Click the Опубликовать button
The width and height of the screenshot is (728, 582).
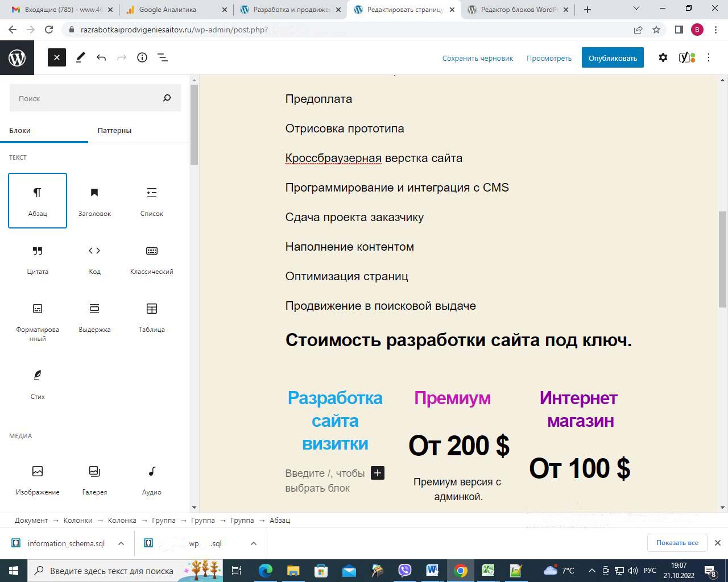(x=612, y=58)
